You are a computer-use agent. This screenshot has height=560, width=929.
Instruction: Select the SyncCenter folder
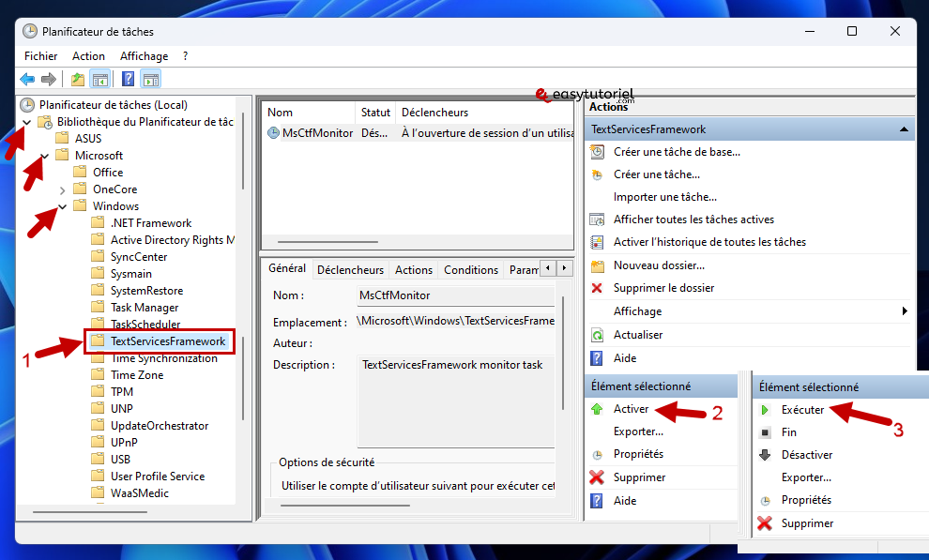139,257
